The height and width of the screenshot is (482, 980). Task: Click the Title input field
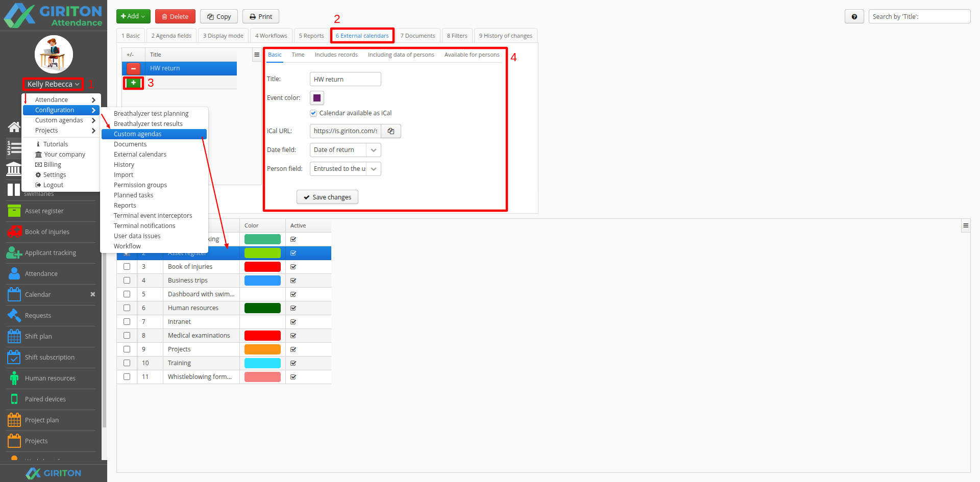pos(346,80)
